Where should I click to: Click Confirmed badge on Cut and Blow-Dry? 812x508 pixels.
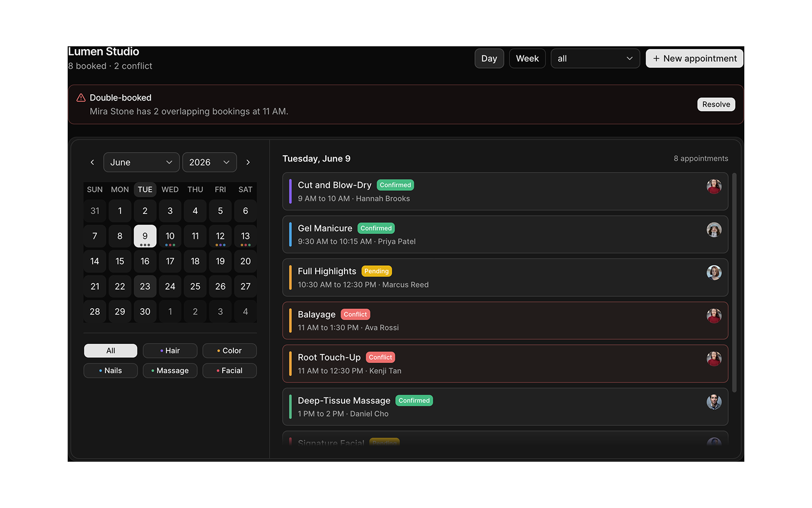[x=395, y=185]
